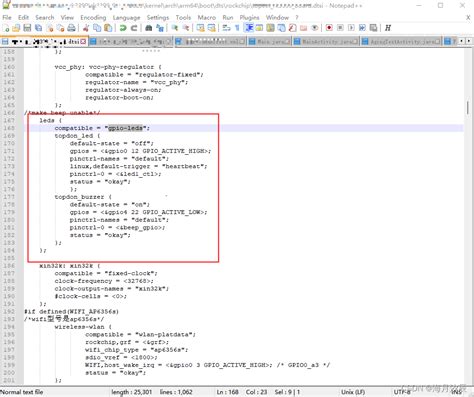Click the 'length : 25,301' status text
Viewport: 474px width, 397px height.
tap(132, 392)
